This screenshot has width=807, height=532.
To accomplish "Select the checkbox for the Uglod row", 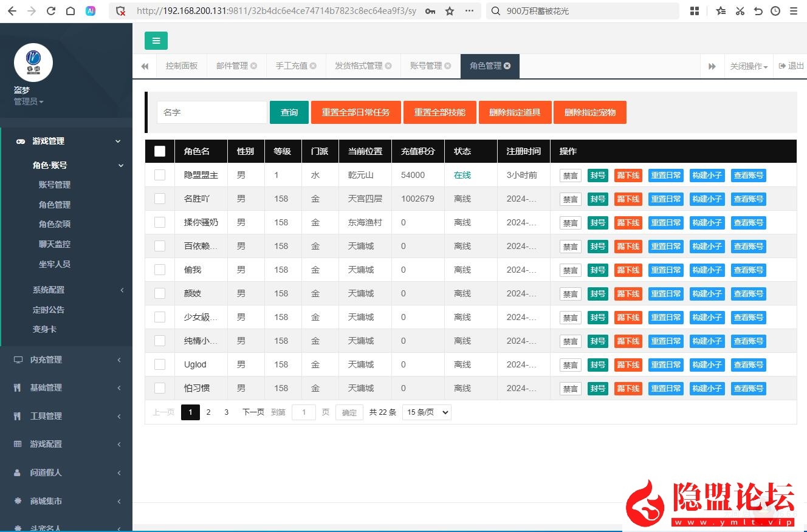I will click(x=160, y=364).
